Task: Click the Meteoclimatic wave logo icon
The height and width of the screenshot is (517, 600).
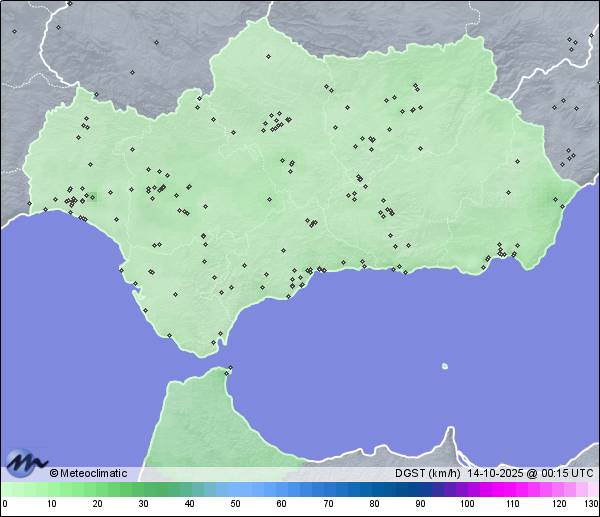Action: tap(26, 463)
